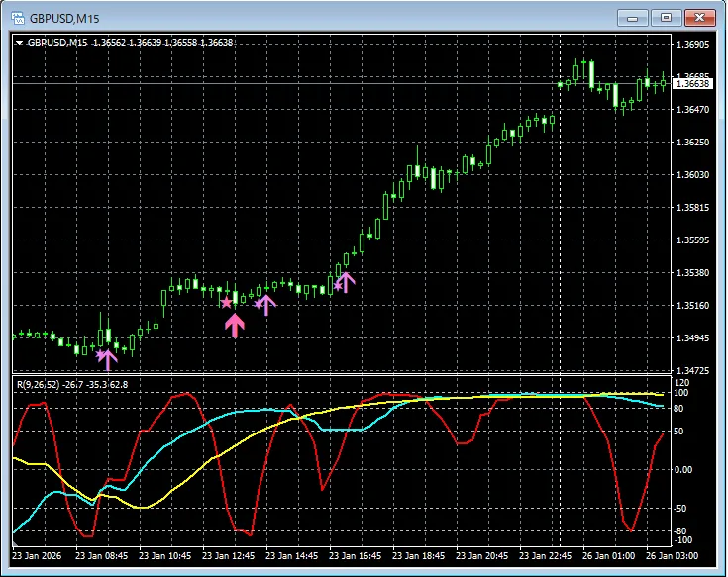Close the GBPUSD,M15 chart window

tap(699, 17)
